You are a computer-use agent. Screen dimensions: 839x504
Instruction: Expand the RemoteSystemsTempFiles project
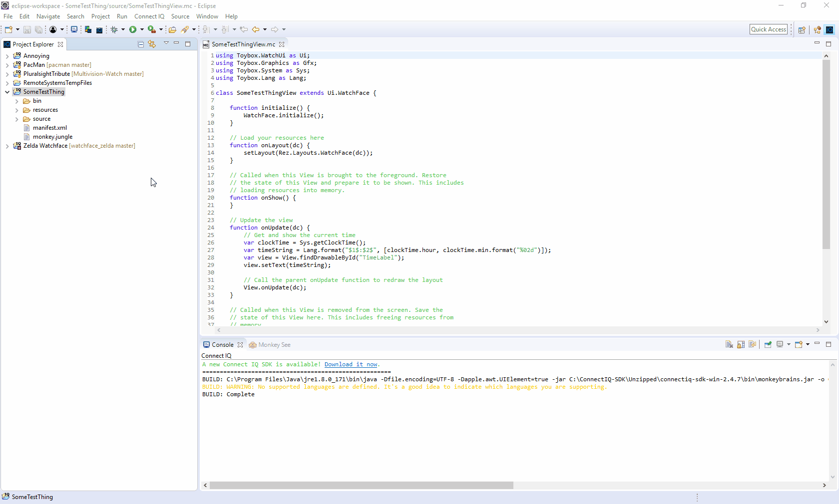(x=7, y=83)
